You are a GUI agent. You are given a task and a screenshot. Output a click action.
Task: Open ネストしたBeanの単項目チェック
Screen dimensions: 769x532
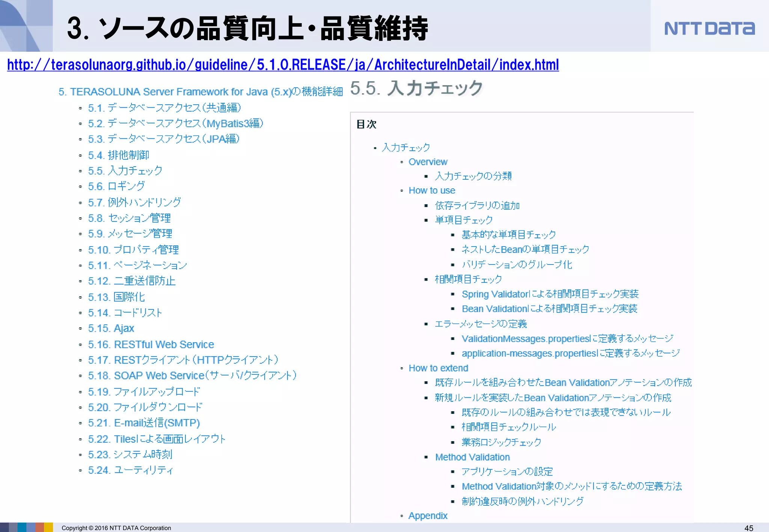click(x=525, y=249)
